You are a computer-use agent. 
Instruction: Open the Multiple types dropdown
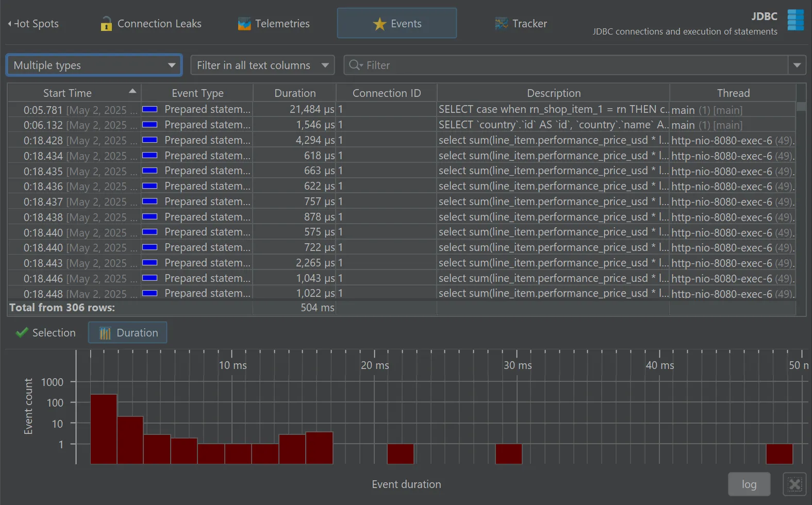click(x=94, y=65)
